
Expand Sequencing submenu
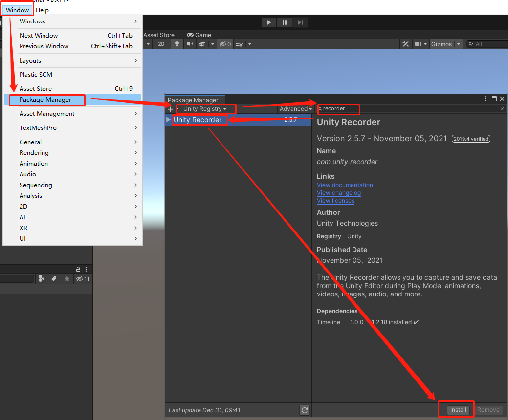point(72,185)
